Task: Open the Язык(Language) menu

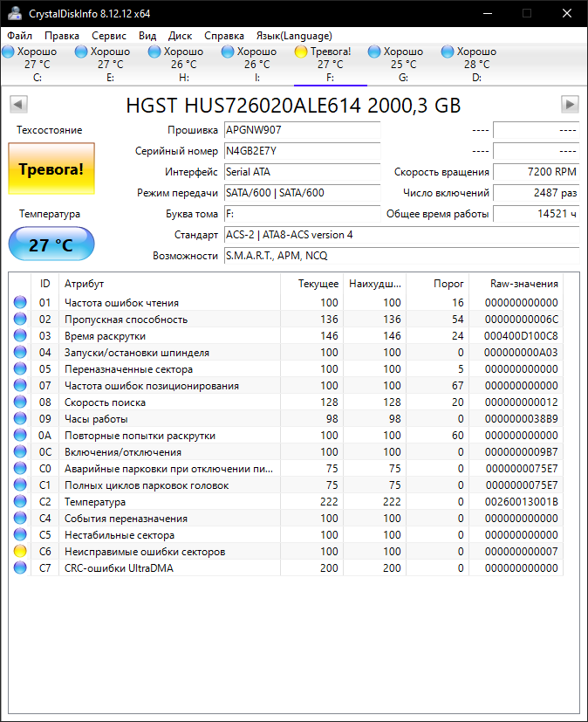Action: point(294,36)
